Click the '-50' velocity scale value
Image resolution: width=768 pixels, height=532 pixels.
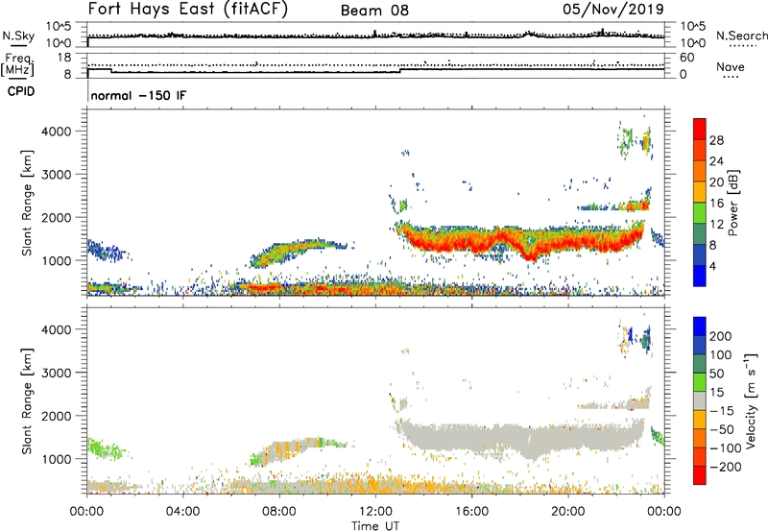coord(724,429)
